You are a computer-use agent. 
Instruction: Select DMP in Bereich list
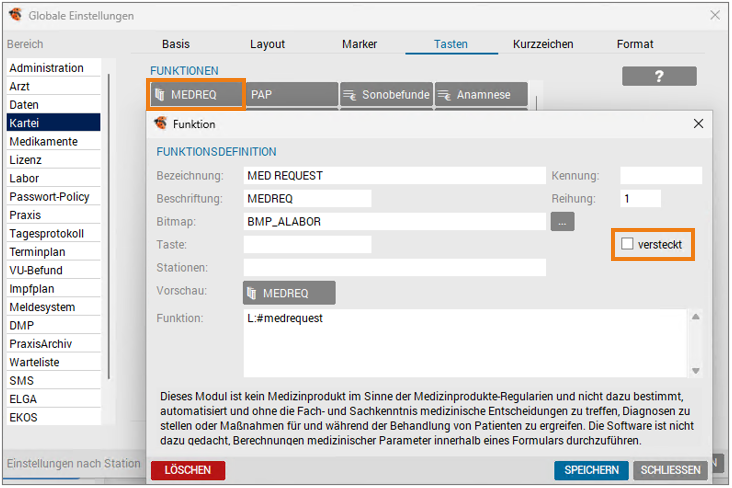click(x=54, y=325)
